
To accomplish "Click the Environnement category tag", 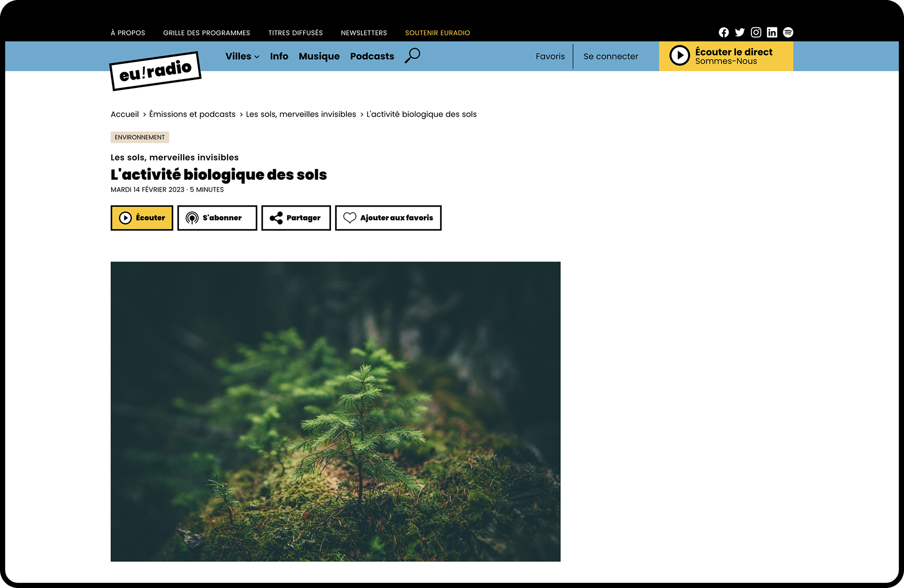I will [x=140, y=137].
